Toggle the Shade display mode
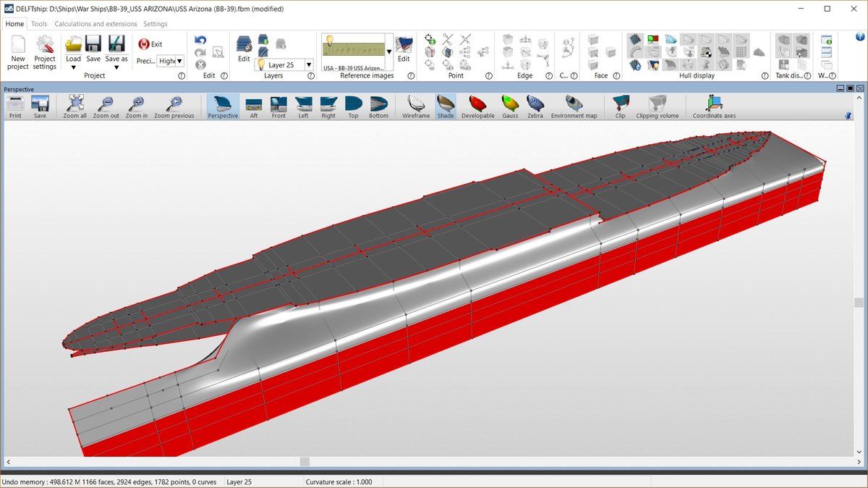The height and width of the screenshot is (488, 868). click(446, 106)
